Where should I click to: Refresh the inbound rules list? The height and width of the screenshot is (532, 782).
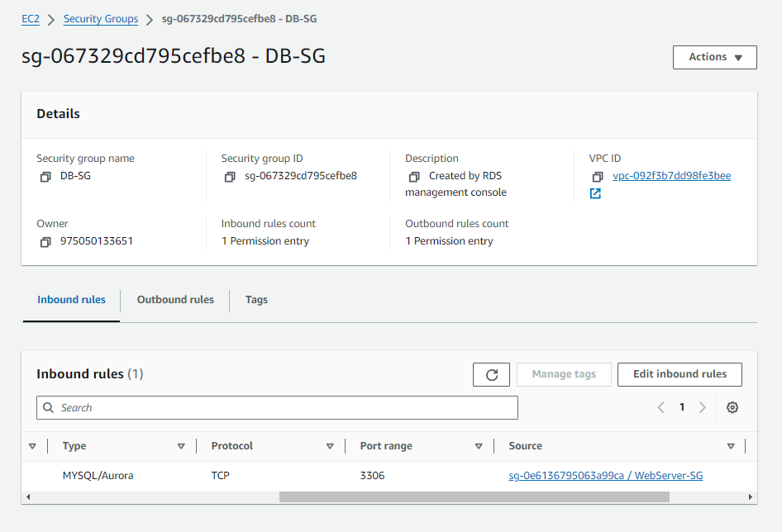pos(491,374)
